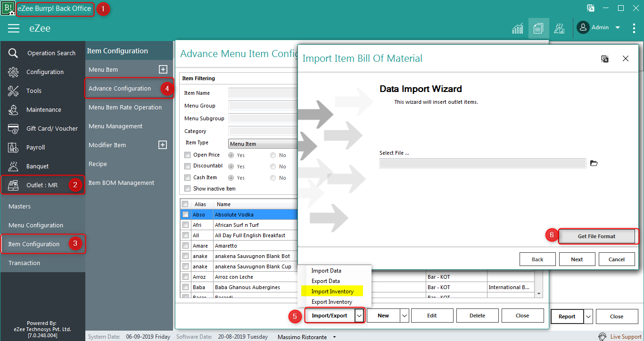Open Transaction section in left sidebar
This screenshot has width=644, height=341.
point(24,263)
